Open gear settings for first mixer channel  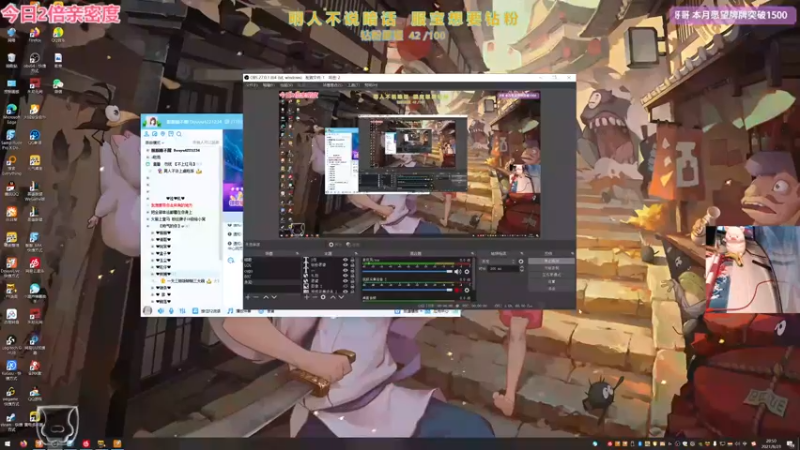click(x=467, y=272)
